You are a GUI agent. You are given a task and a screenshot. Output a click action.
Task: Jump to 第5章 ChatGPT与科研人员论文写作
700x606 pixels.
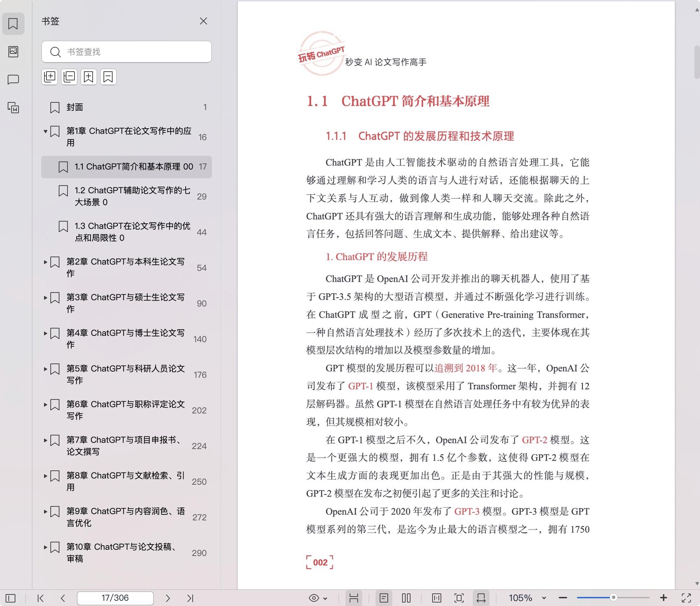coord(127,374)
